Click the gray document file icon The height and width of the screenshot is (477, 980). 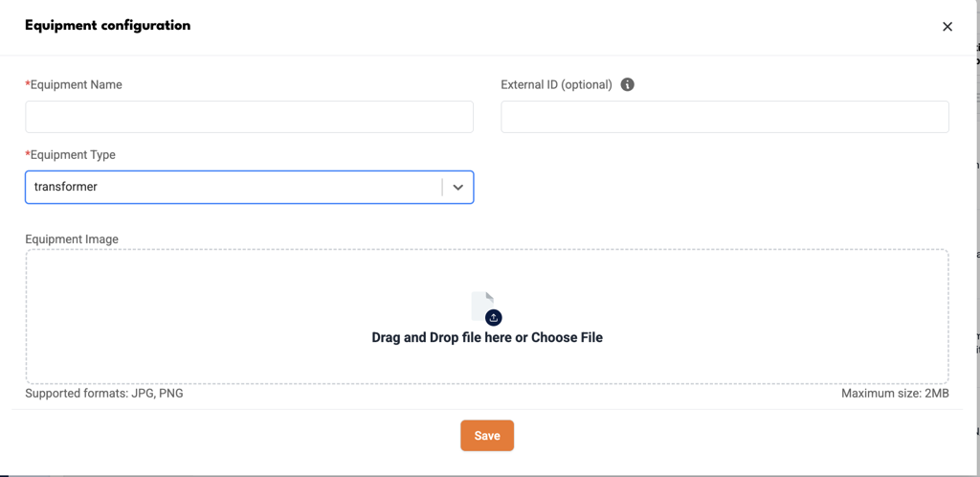pos(482,306)
